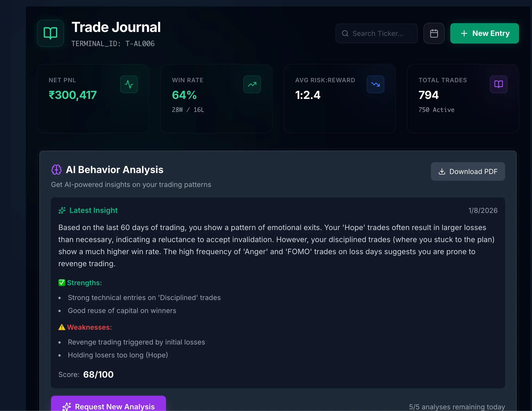This screenshot has height=411, width=532.
Task: Click the sparkle icon next to Latest Insight
Action: [x=62, y=210]
